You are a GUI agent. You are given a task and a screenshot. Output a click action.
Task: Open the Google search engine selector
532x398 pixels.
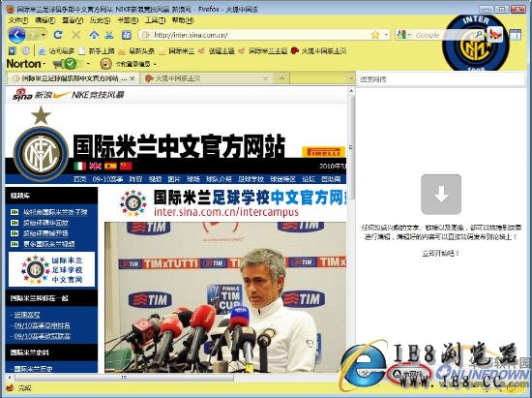click(403, 35)
